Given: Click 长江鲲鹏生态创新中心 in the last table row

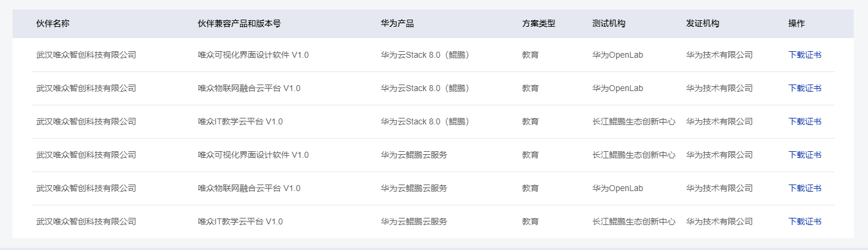Looking at the screenshot, I should 634,221.
